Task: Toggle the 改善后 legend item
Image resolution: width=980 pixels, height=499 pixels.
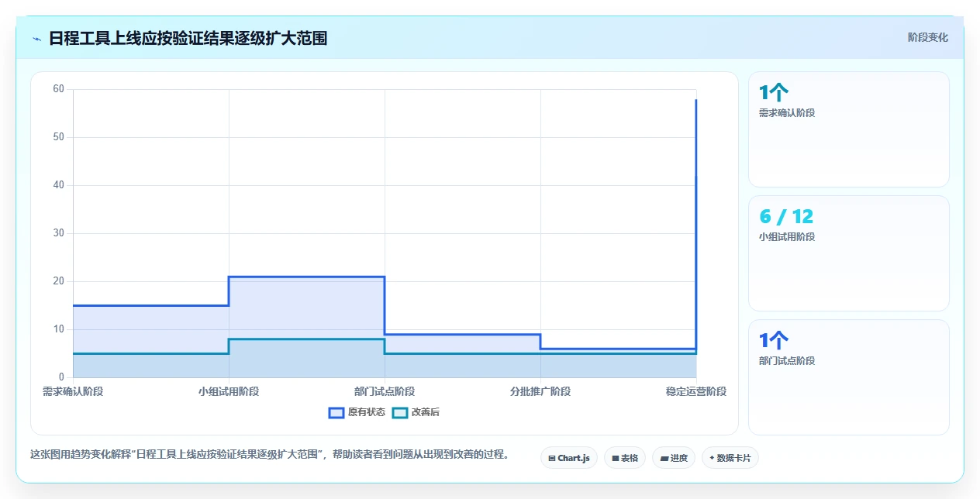Action: (416, 412)
